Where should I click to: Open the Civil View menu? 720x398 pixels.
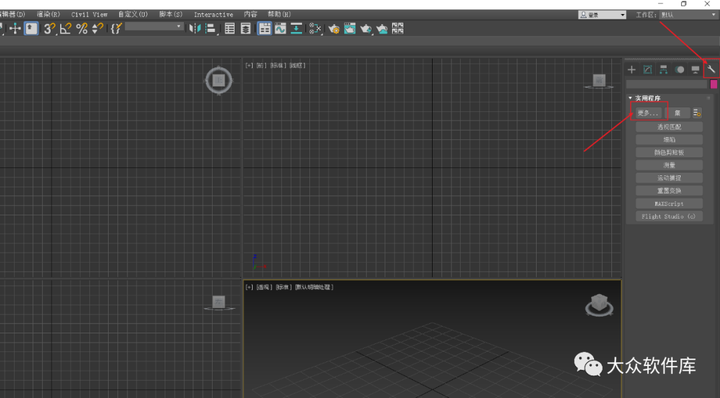pos(89,14)
